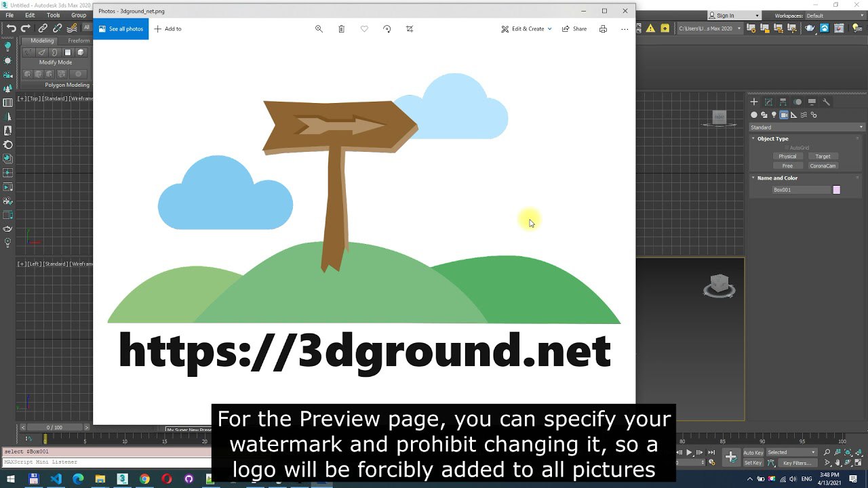The height and width of the screenshot is (488, 868).
Task: Rotate the photo with the rotate icon
Action: click(387, 29)
